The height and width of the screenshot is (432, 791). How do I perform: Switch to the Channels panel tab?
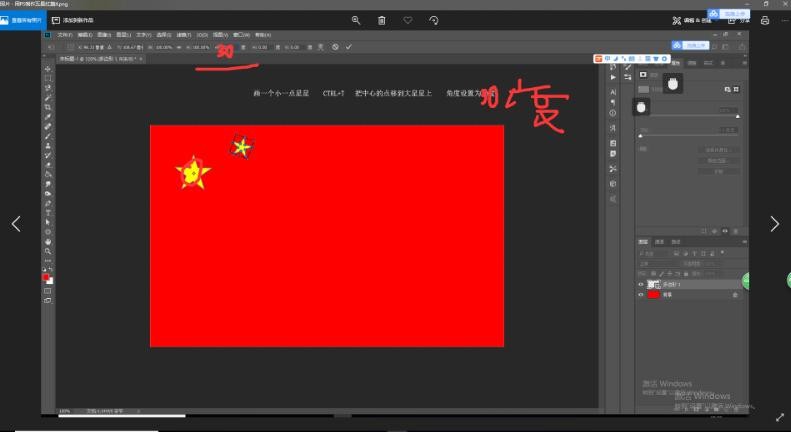coord(660,242)
